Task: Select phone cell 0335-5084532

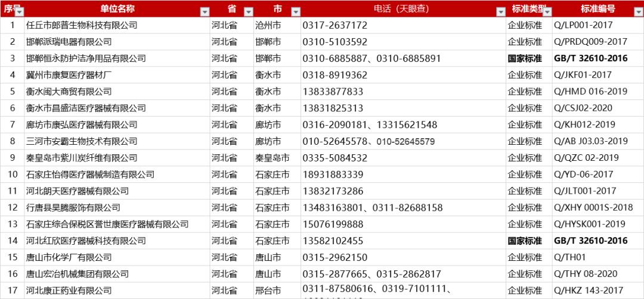Action: pos(403,158)
